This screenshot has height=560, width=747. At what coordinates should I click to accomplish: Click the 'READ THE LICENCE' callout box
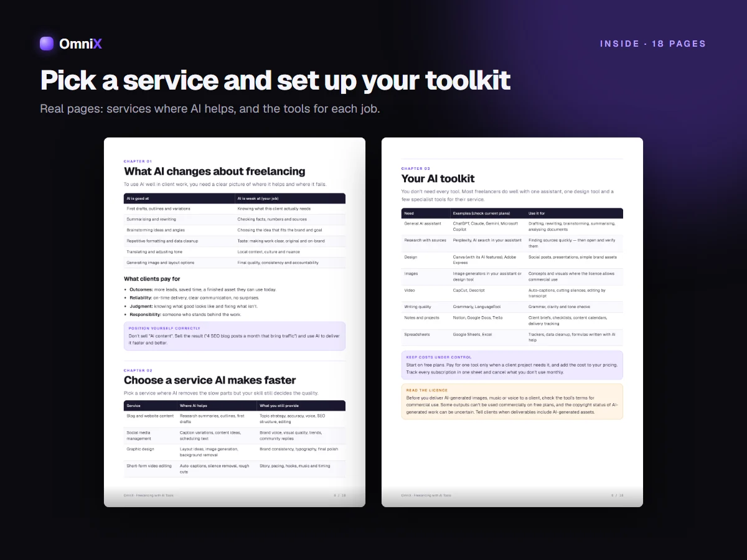tap(512, 401)
